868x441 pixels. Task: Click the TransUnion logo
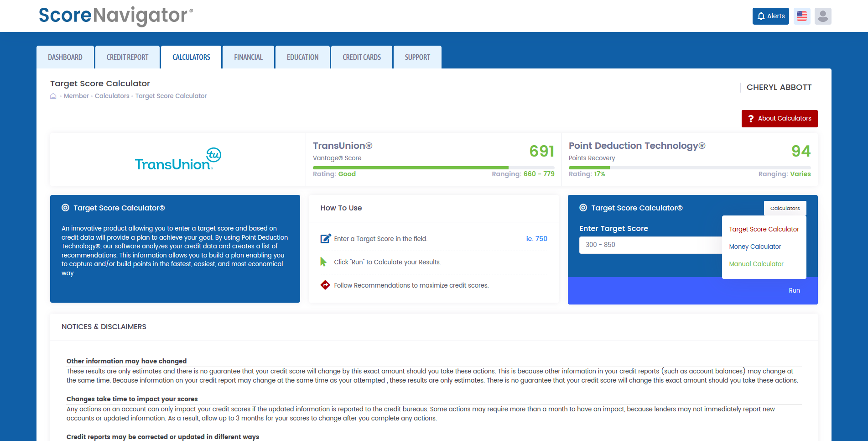click(x=178, y=159)
